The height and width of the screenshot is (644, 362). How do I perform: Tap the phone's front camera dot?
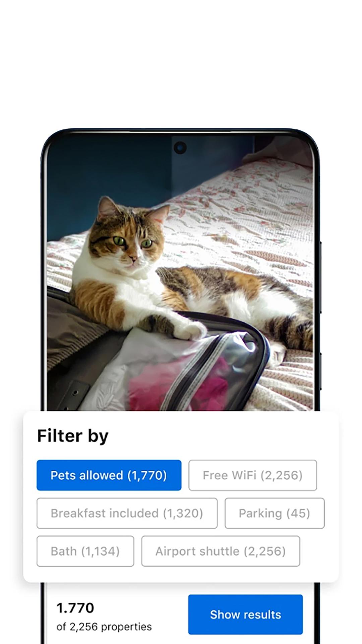180,148
